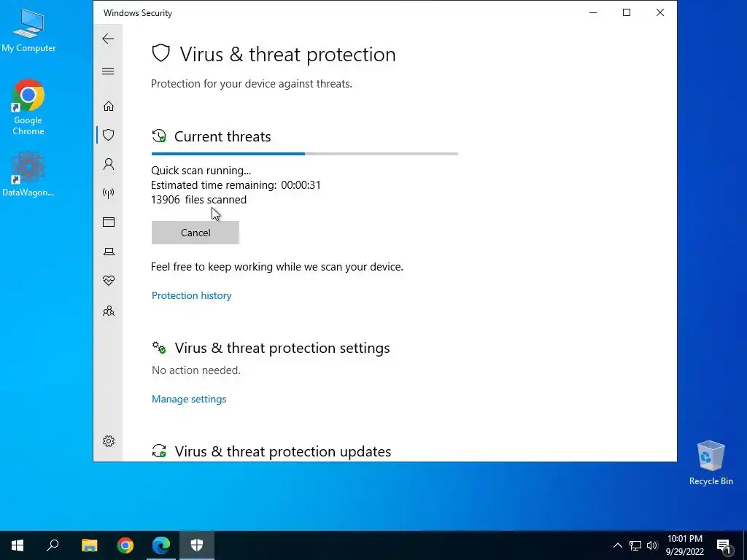The height and width of the screenshot is (560, 747).
Task: Open File Explorer from taskbar
Action: coord(89,545)
